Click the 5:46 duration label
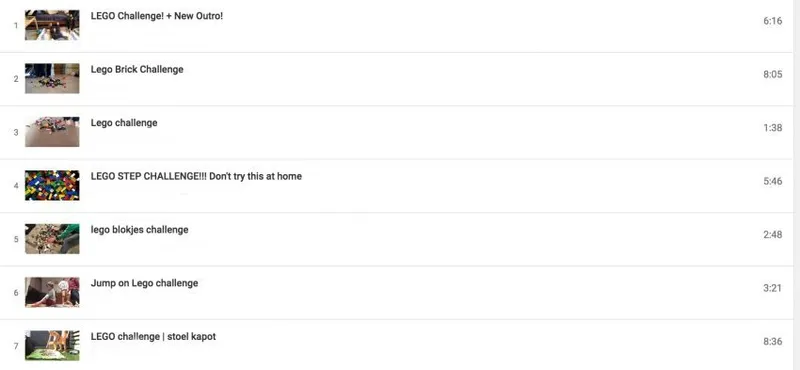This screenshot has width=800, height=370. (772, 181)
